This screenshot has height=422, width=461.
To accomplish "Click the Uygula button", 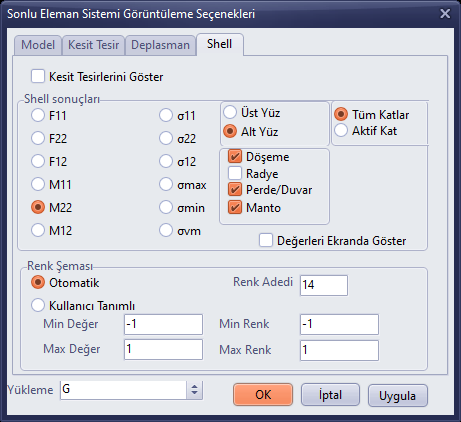I will 398,396.
